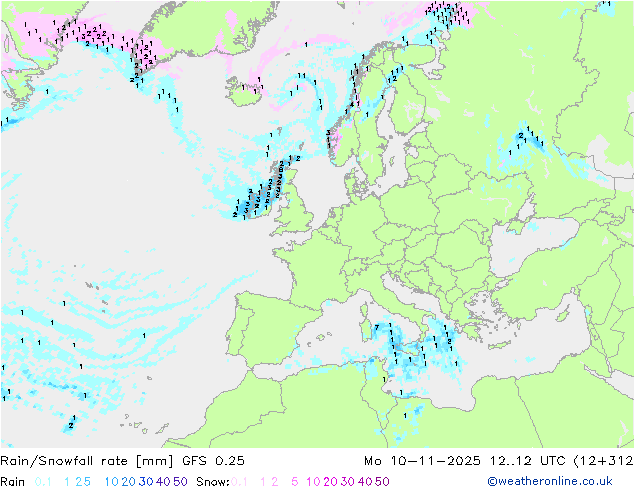Screen dimensions: 634x490
Task: Click the 'Mo 10-11-2025' date text
Action: pyautogui.click(x=422, y=461)
